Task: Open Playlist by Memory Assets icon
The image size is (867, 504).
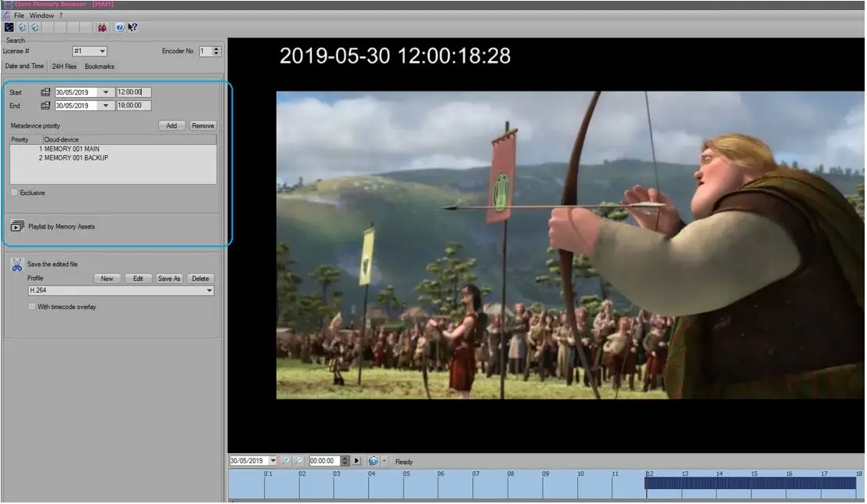Action: [x=17, y=227]
